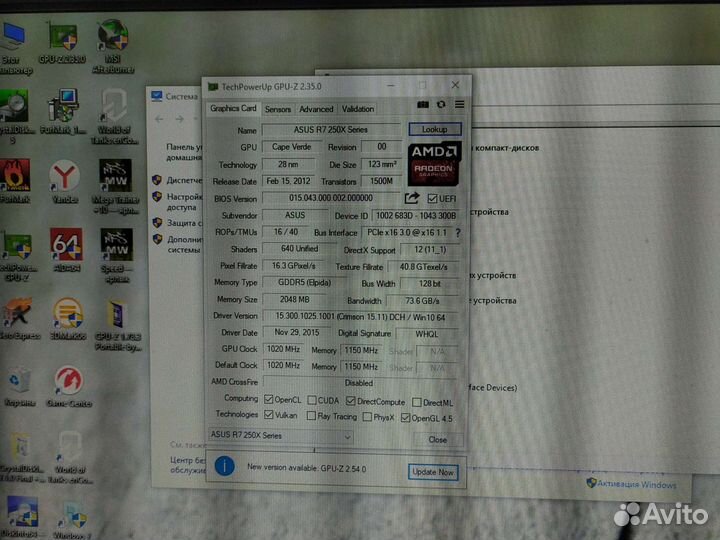Click the Bandwidth value '73.6 GB/s'
Screen dimensions: 720x540
click(x=422, y=301)
